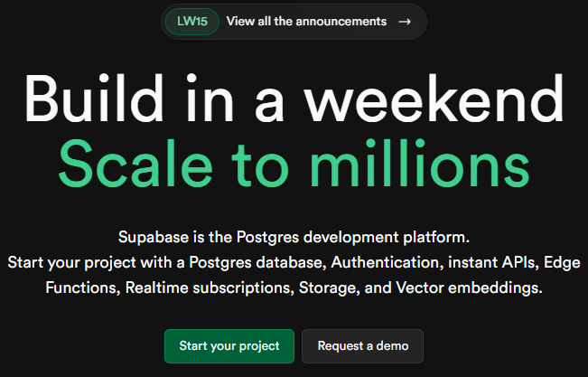
Task: Click the LW15 badge
Action: (x=191, y=21)
